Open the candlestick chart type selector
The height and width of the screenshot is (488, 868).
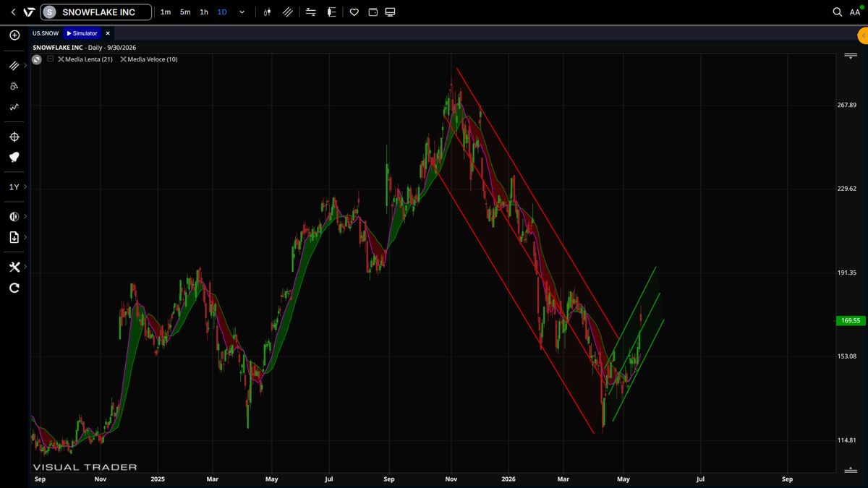(x=267, y=12)
